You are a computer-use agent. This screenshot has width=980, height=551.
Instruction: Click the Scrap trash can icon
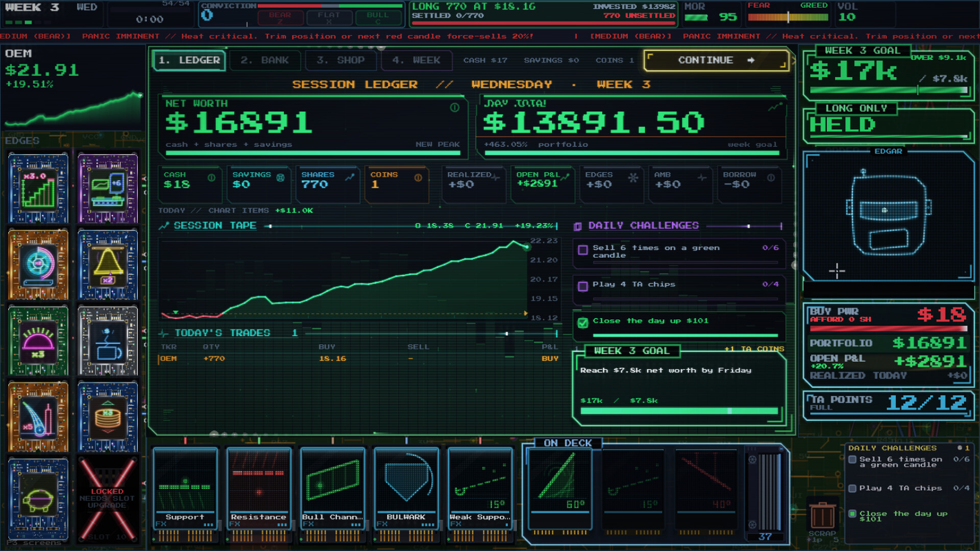(822, 515)
